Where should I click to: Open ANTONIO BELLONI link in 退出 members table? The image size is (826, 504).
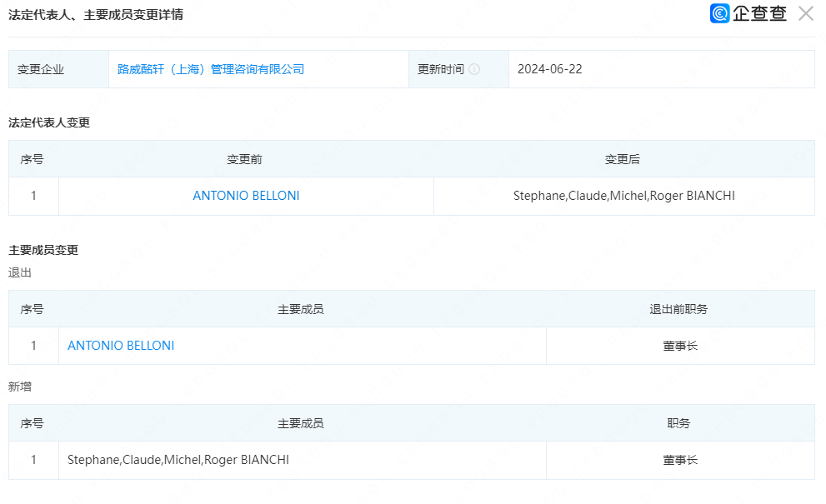(121, 346)
